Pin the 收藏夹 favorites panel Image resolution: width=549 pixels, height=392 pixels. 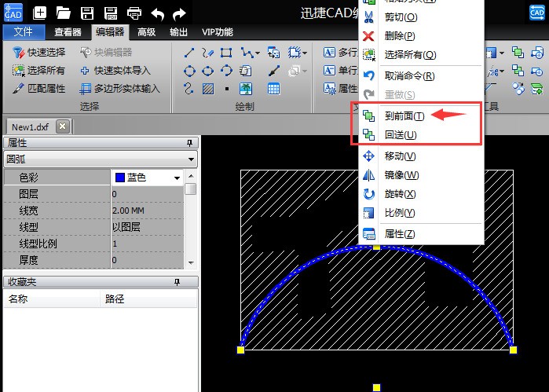[x=188, y=281]
